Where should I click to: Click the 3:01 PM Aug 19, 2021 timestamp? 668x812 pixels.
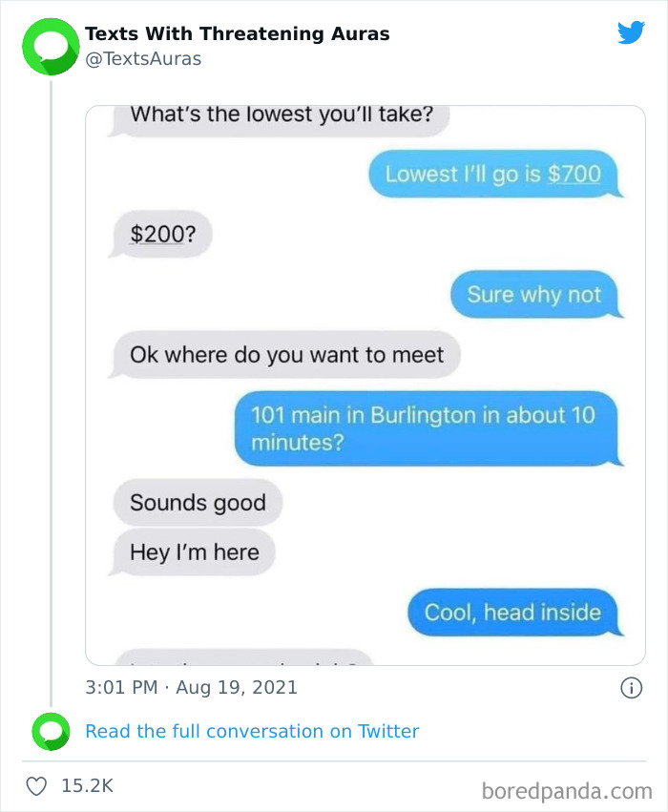(191, 687)
